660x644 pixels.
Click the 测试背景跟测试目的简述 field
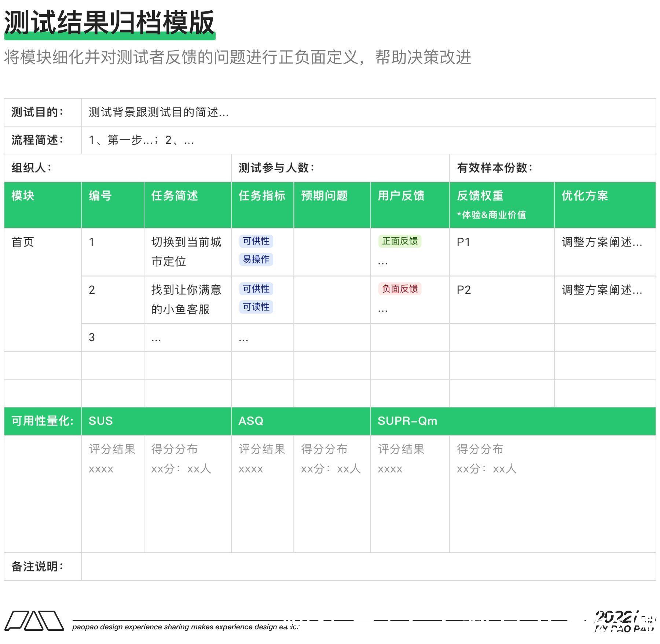tap(368, 112)
